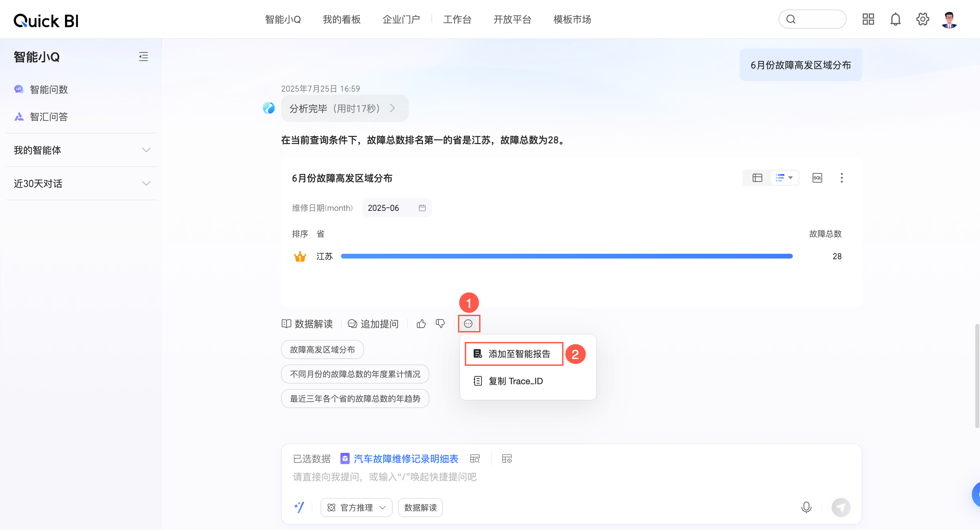The height and width of the screenshot is (530, 980).
Task: Click the thumbs up feedback icon
Action: [421, 324]
